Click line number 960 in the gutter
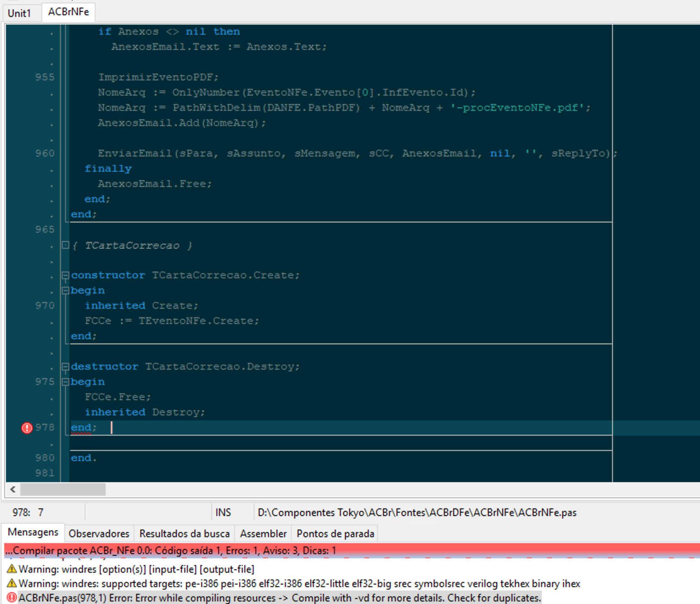 (x=45, y=154)
